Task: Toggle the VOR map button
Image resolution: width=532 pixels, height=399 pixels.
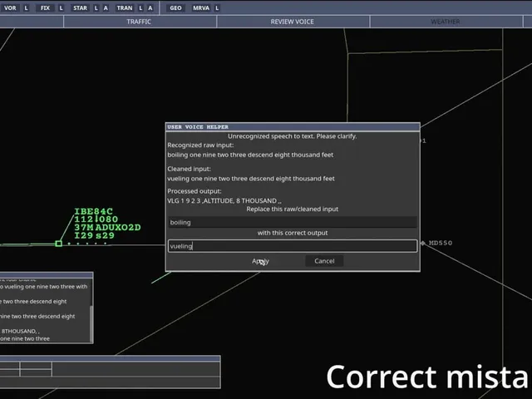Action: (x=10, y=7)
